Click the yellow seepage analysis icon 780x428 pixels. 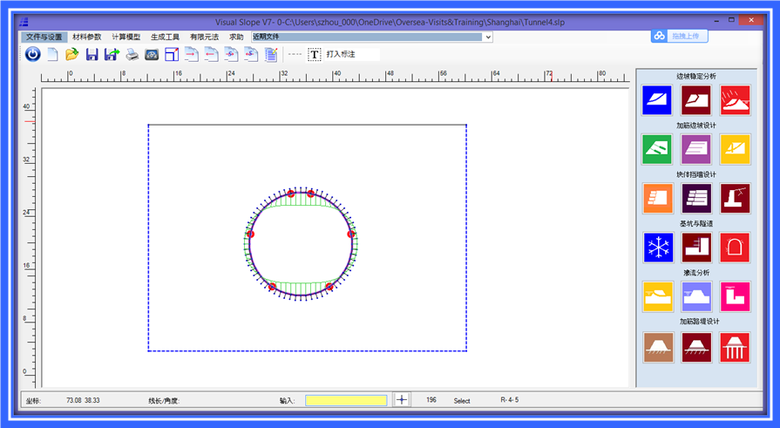coord(657,295)
